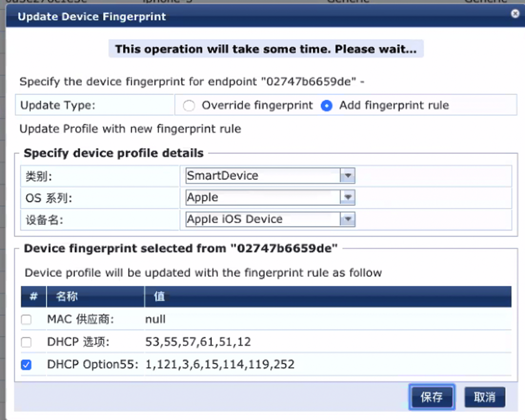The image size is (525, 420).
Task: Check the MAC 供应商 checkbox
Action: click(x=26, y=320)
